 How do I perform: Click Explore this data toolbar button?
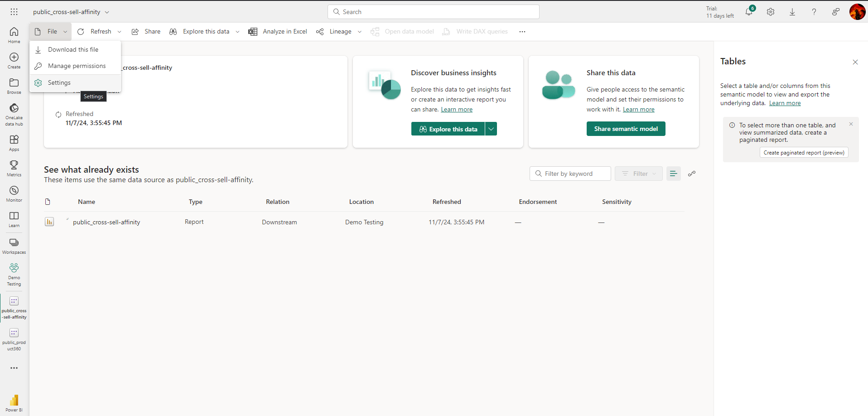tap(199, 32)
